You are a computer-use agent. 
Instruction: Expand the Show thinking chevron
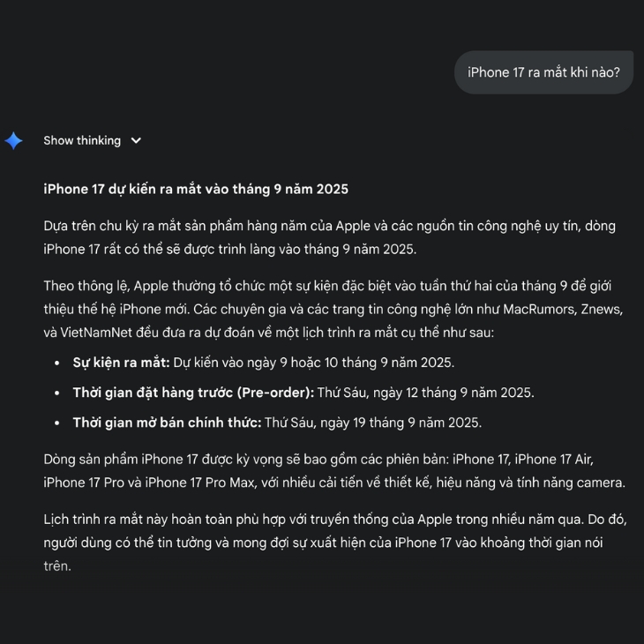(x=136, y=140)
